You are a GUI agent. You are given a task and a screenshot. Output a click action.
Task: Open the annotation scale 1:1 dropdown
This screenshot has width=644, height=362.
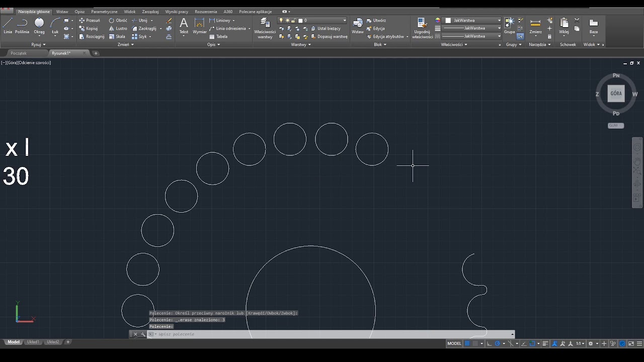point(580,343)
